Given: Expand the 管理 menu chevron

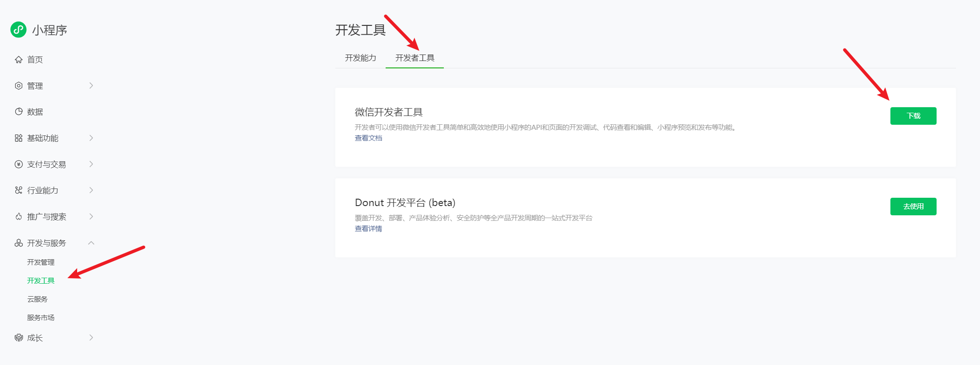Looking at the screenshot, I should [x=91, y=85].
